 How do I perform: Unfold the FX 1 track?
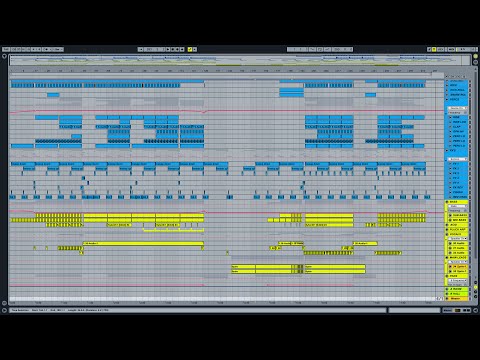coord(450,164)
